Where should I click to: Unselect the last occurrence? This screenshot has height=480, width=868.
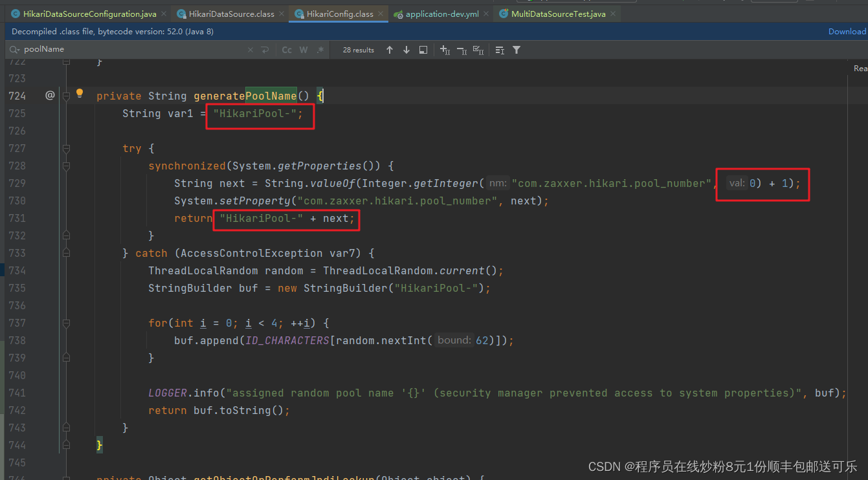[462, 50]
